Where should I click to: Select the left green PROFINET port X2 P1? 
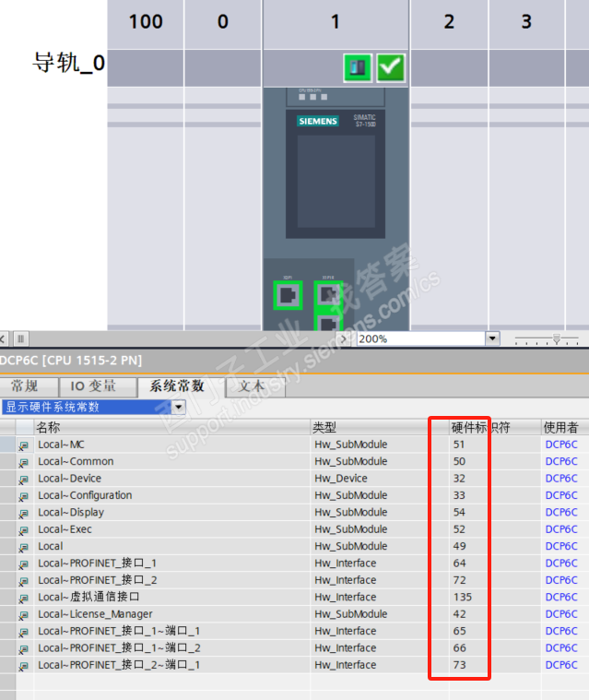(x=288, y=295)
